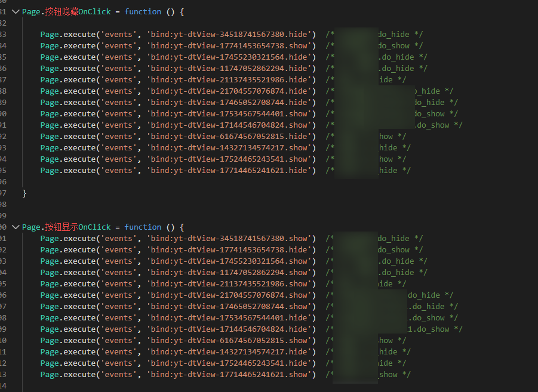The height and width of the screenshot is (392, 538).
Task: Click the string 'bind:yt-dtView-17144546704824.hide'
Action: pos(229,329)
